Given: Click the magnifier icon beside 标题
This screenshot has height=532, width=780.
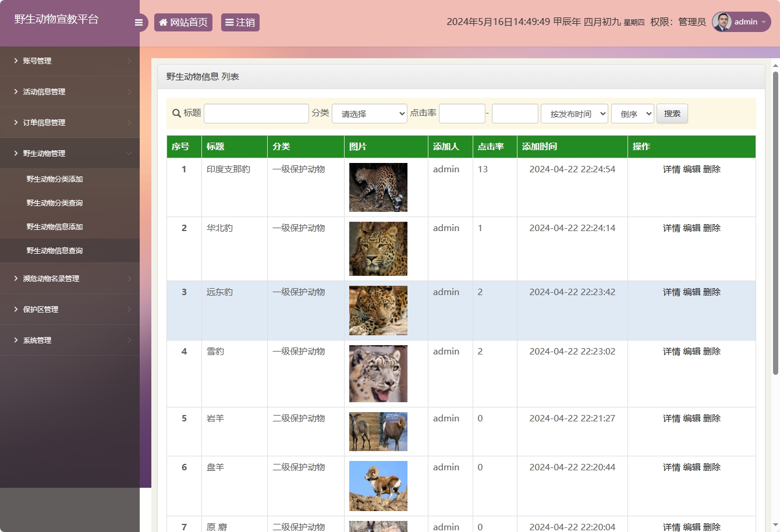Looking at the screenshot, I should pos(176,114).
